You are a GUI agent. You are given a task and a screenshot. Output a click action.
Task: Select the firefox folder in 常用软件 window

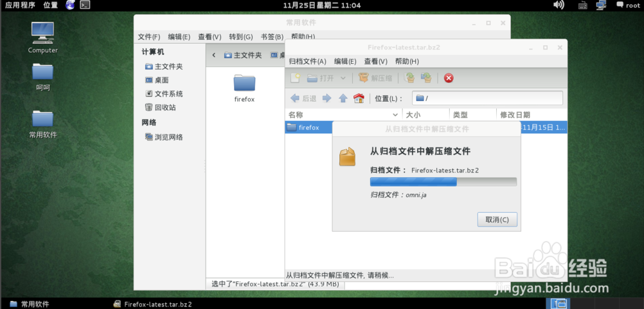point(244,88)
